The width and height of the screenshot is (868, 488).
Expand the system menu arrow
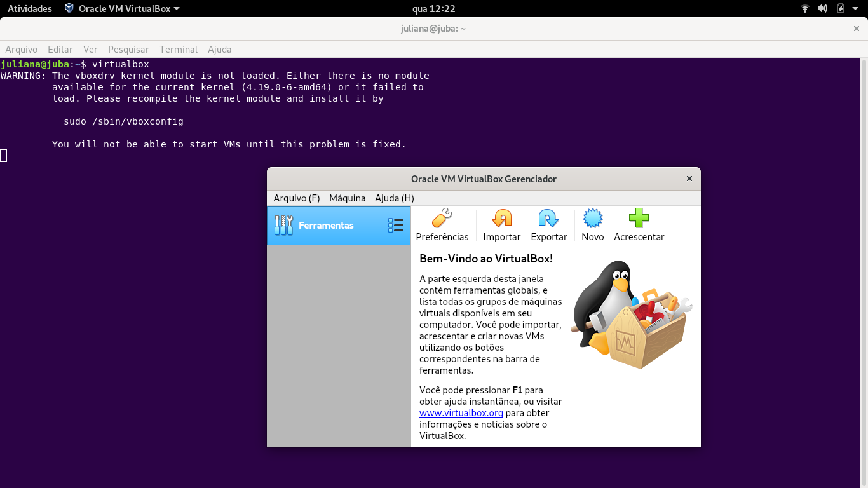click(857, 9)
